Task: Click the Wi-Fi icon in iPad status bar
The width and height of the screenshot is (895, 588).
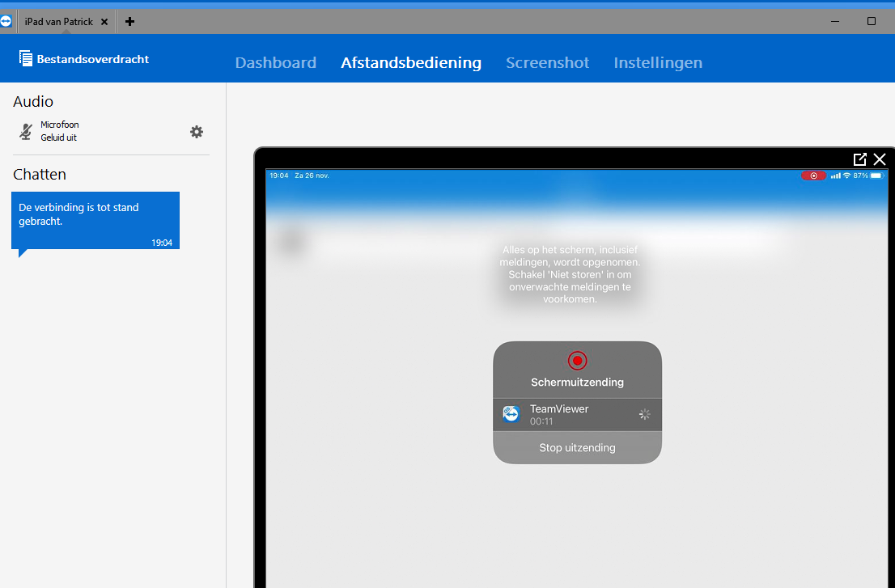Action: tap(847, 176)
